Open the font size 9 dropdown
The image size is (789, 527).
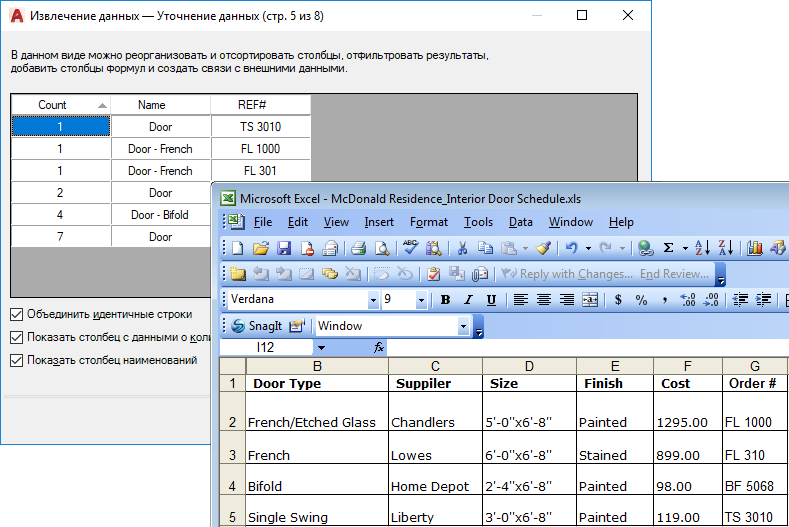tap(421, 300)
